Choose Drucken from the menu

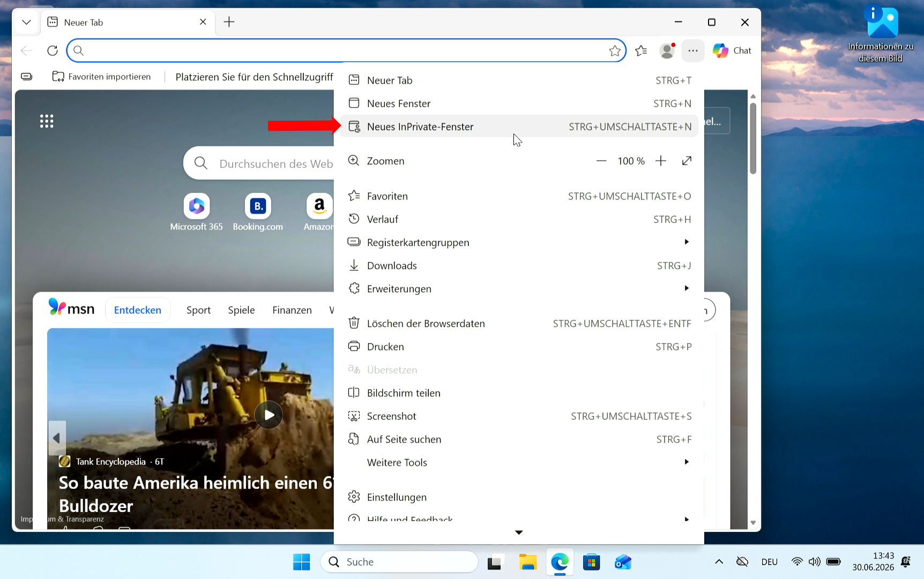pos(519,346)
